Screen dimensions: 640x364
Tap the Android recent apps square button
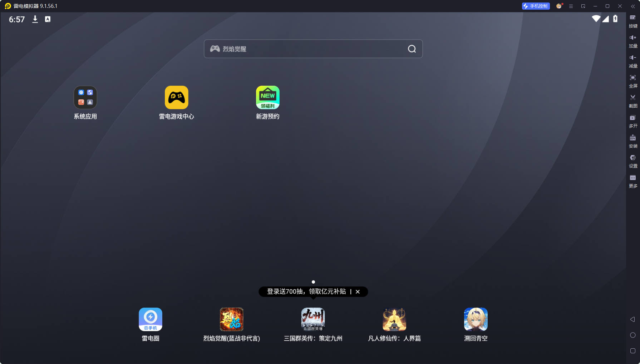(x=632, y=351)
